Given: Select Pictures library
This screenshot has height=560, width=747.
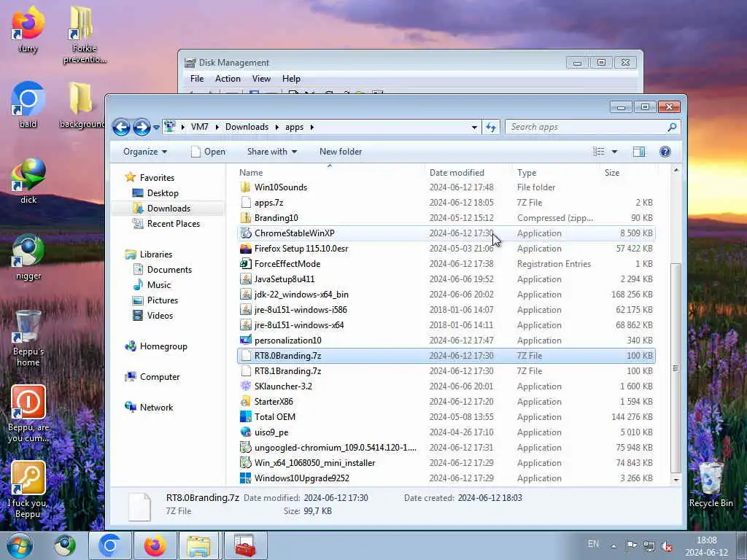Looking at the screenshot, I should 163,300.
